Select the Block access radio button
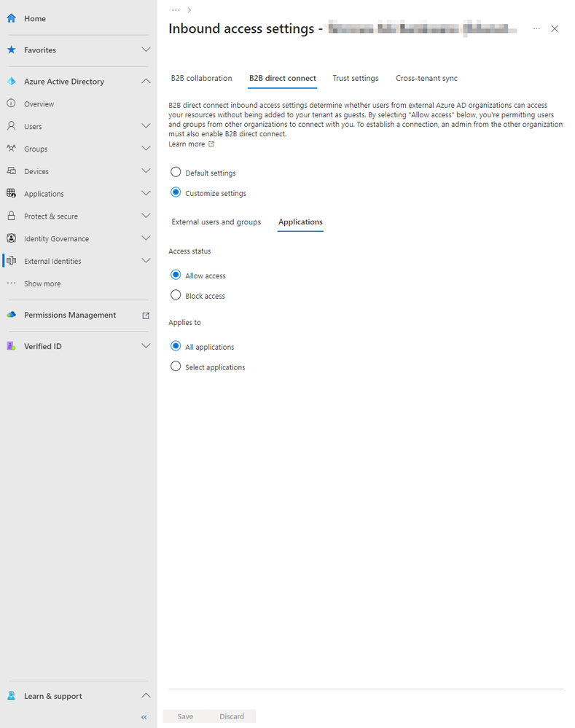 pyautogui.click(x=176, y=295)
